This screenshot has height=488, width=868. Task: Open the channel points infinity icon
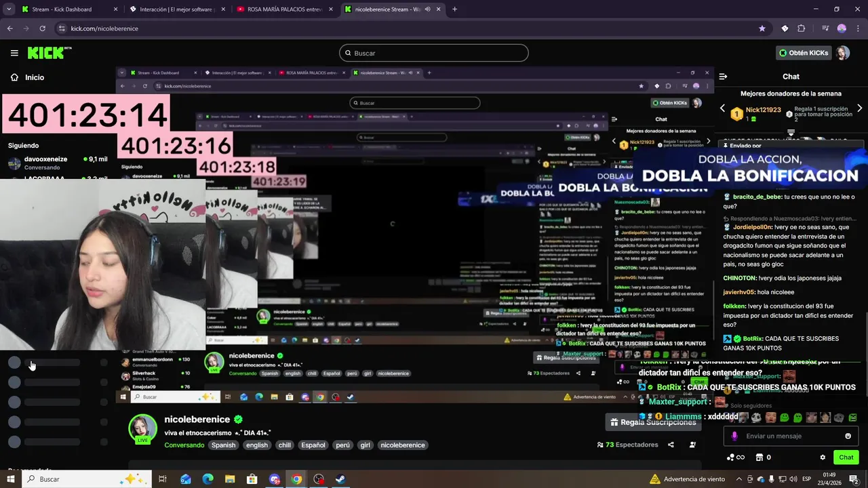point(736,457)
